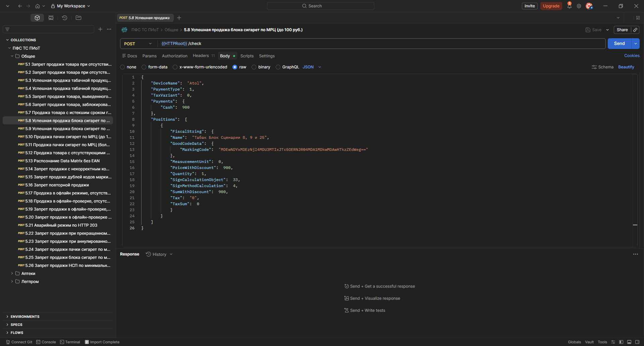
Task: Open the JSON format dropdown
Action: pyautogui.click(x=312, y=67)
